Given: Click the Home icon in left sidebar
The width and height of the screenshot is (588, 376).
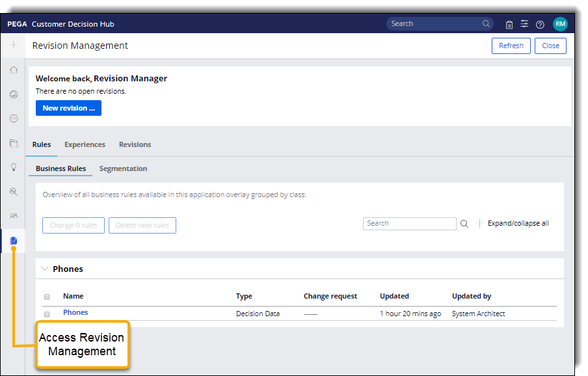Looking at the screenshot, I should [x=14, y=70].
